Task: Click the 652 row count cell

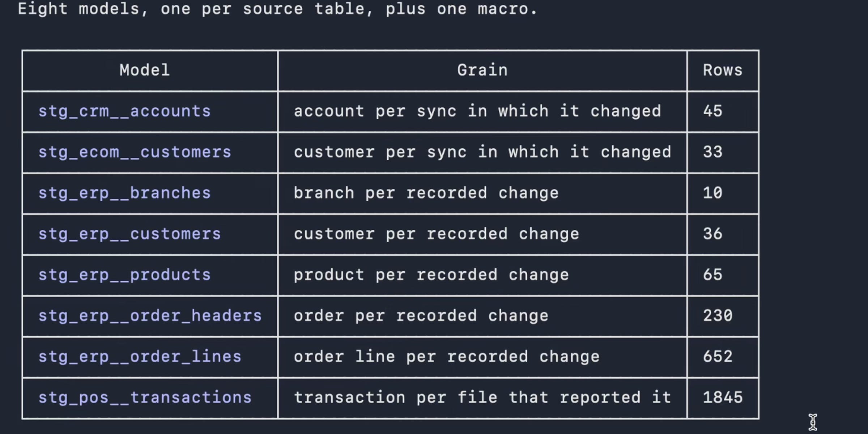Action: 718,357
